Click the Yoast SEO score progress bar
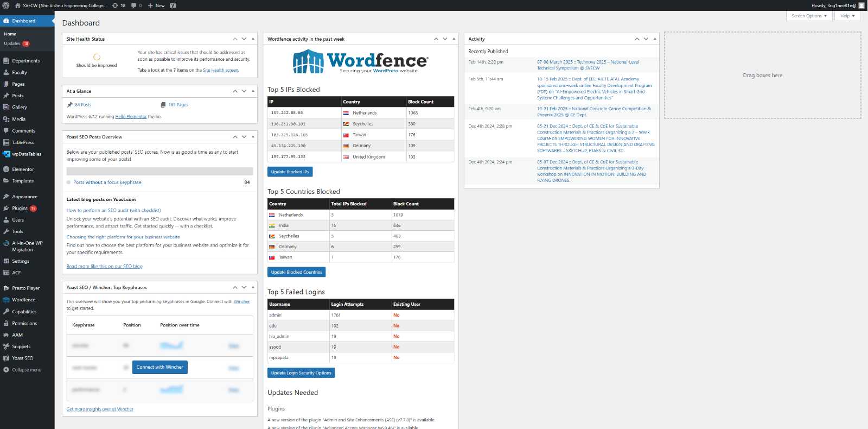This screenshot has height=429, width=868. 159,171
